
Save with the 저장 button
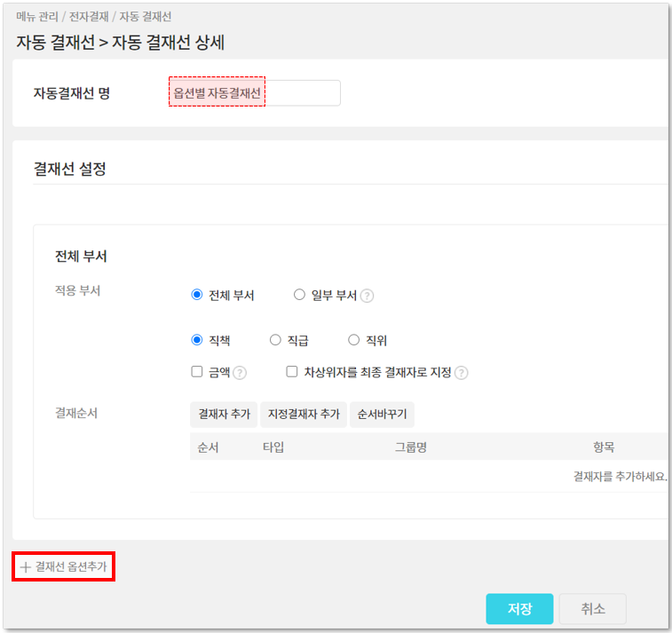click(519, 609)
